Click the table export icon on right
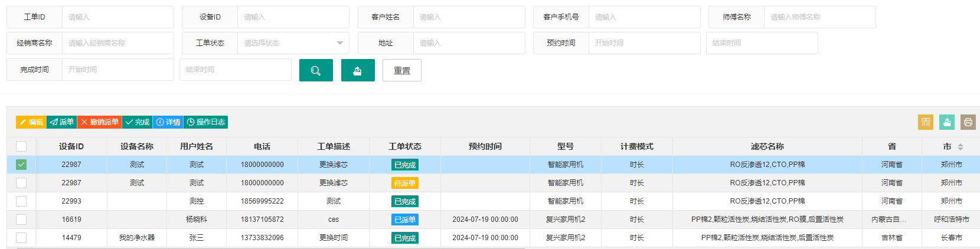This screenshot has width=980, height=249. tap(947, 122)
